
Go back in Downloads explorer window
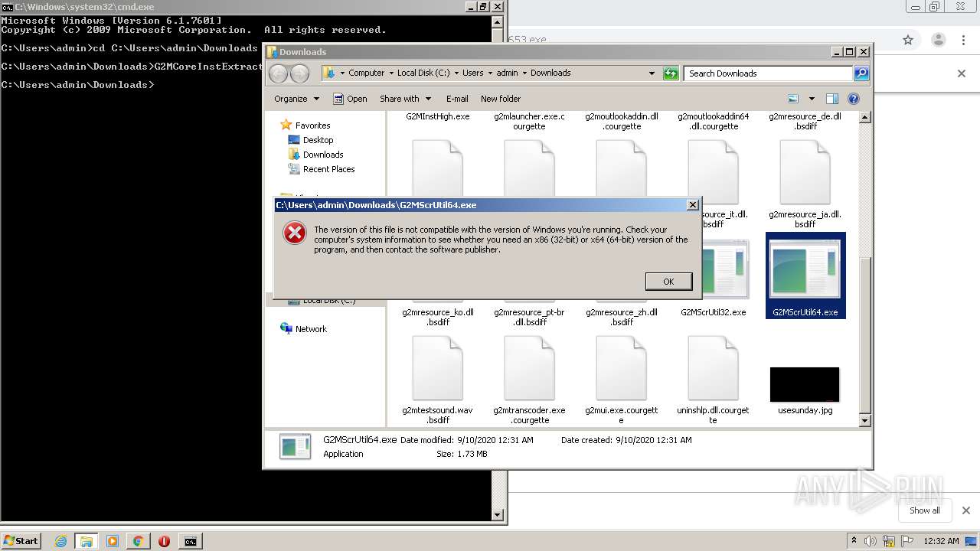[x=278, y=73]
